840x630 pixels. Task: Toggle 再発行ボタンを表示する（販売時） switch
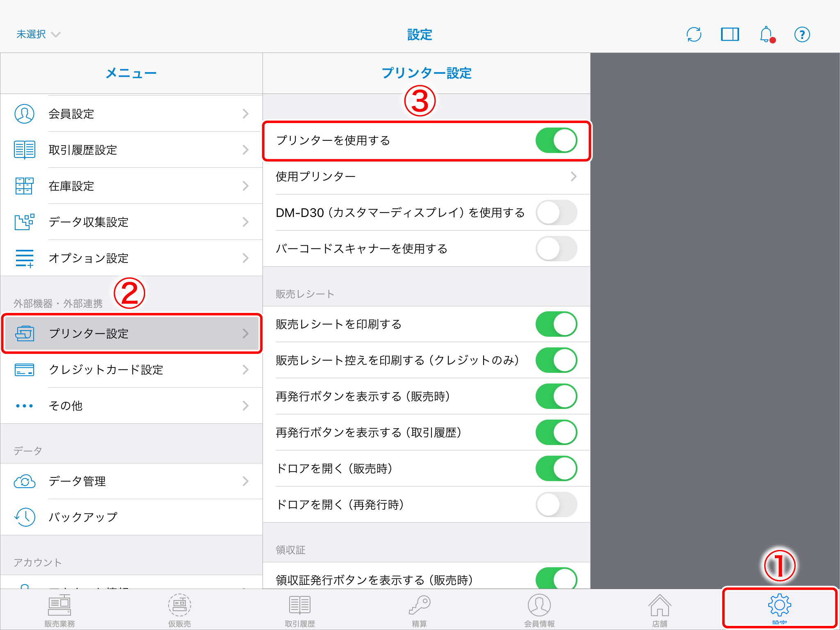point(556,396)
